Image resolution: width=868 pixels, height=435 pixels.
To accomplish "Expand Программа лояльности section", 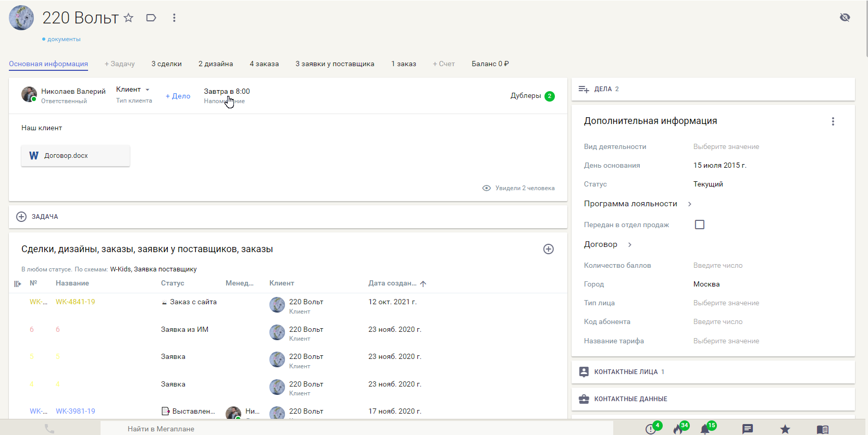I will click(638, 204).
